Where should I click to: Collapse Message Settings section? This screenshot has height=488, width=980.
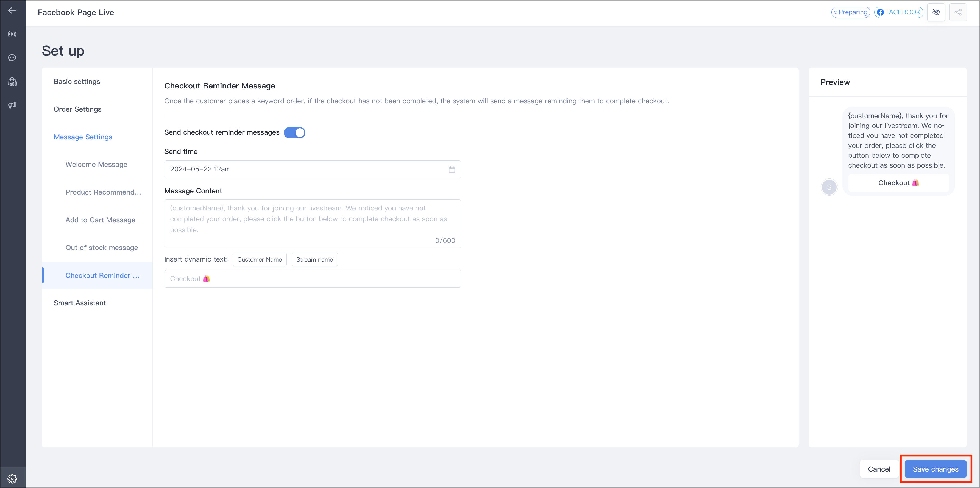coord(83,137)
